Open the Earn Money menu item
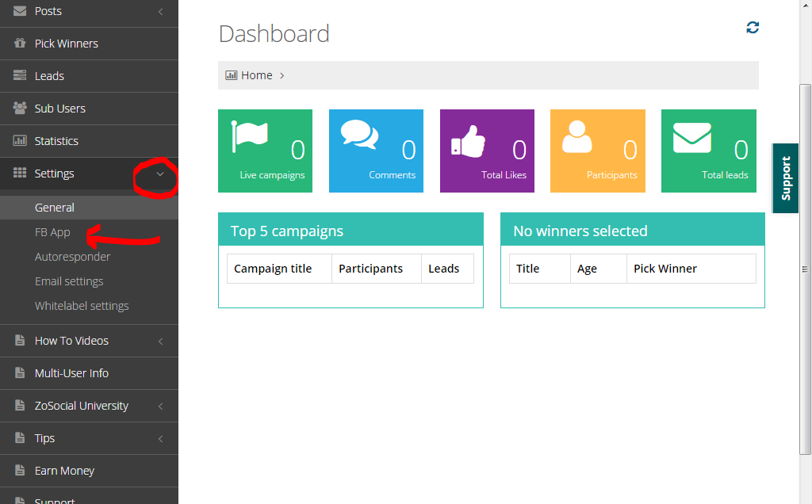 coord(89,471)
